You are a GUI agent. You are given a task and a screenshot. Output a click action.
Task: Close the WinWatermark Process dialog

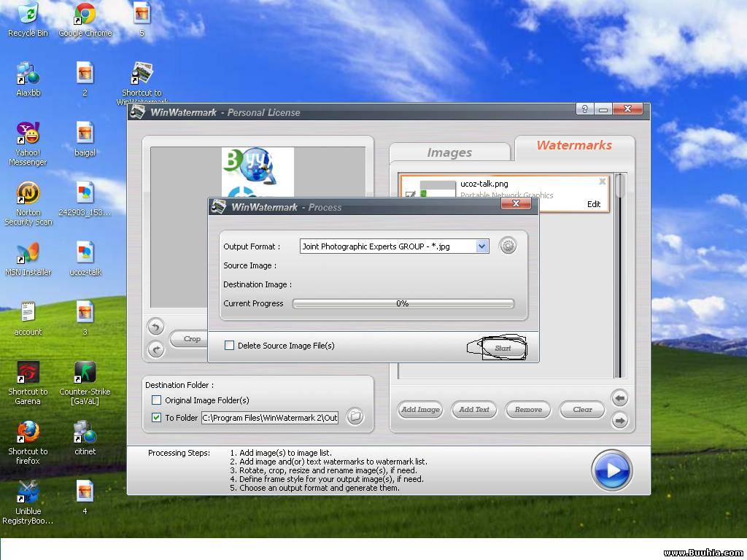[516, 203]
